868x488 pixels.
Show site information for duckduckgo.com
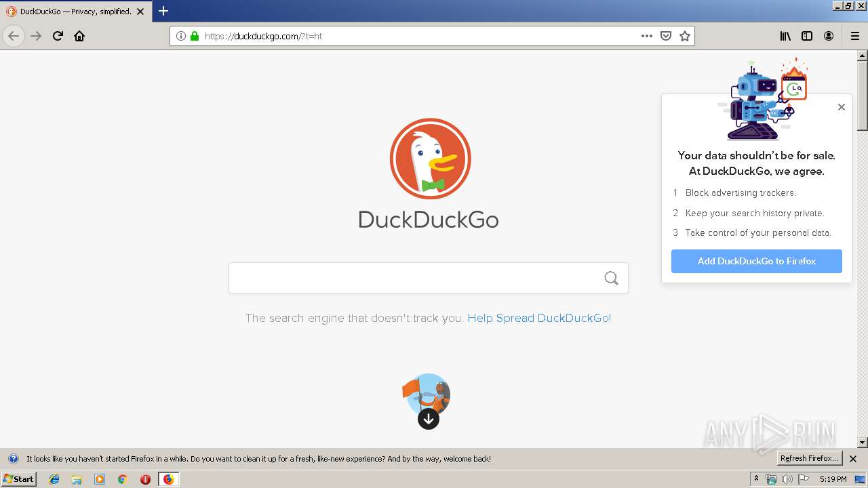click(181, 36)
